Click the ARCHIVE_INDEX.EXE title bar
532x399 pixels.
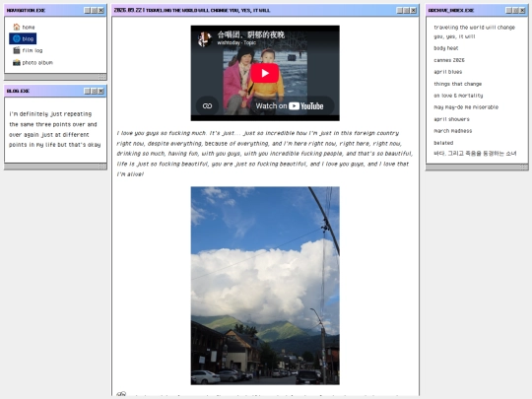point(477,11)
